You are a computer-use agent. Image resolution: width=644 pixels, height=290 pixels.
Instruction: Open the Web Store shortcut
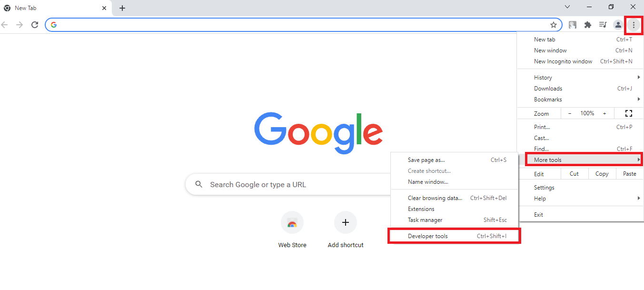292,223
